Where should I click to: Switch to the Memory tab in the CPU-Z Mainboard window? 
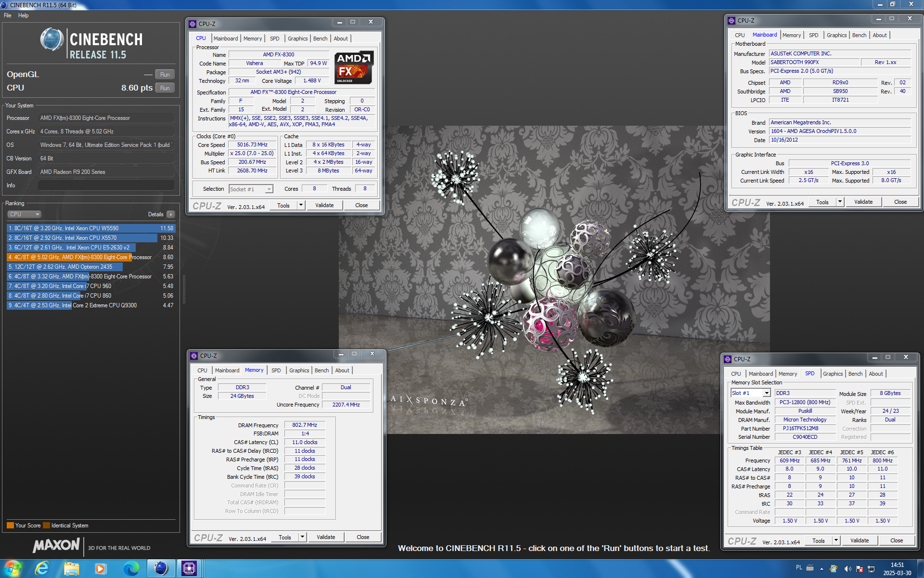click(x=792, y=35)
